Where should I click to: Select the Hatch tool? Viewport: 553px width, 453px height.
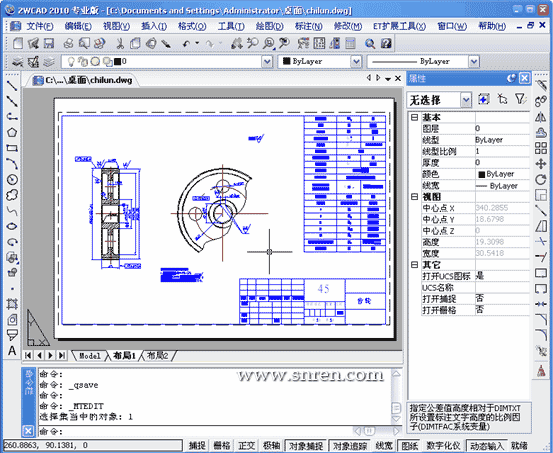pyautogui.click(x=12, y=304)
